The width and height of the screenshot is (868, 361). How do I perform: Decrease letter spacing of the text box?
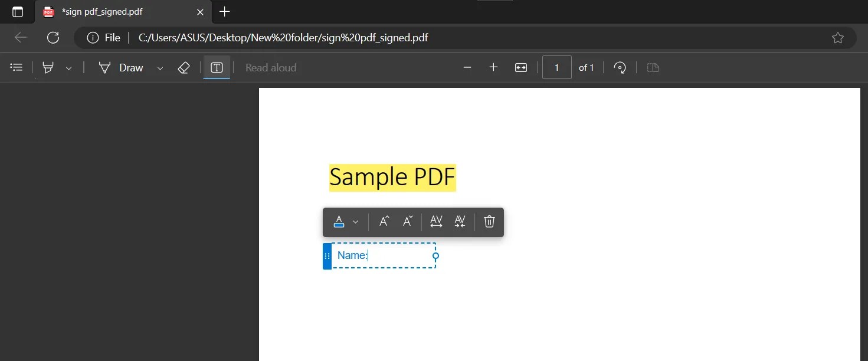click(460, 222)
